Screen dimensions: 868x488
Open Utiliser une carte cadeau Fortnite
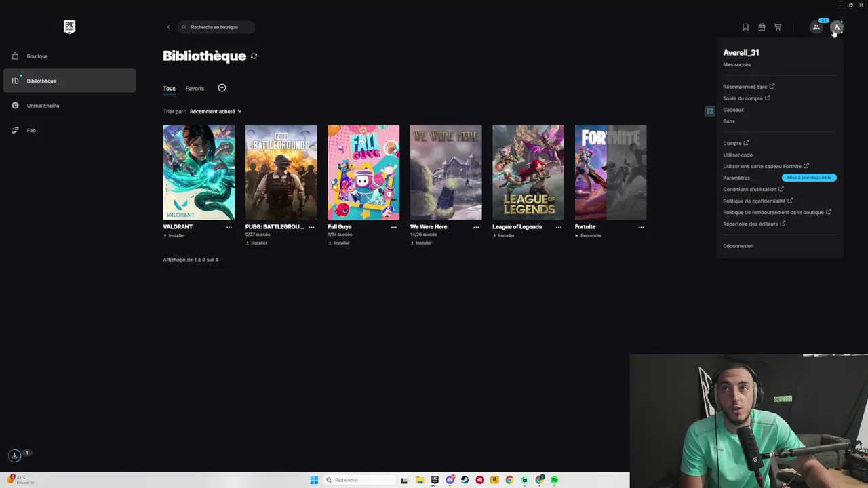pyautogui.click(x=766, y=166)
